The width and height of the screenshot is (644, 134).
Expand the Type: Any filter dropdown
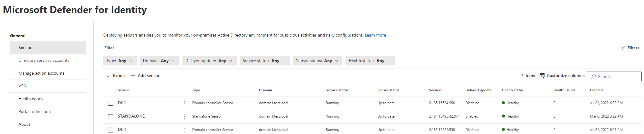click(120, 61)
